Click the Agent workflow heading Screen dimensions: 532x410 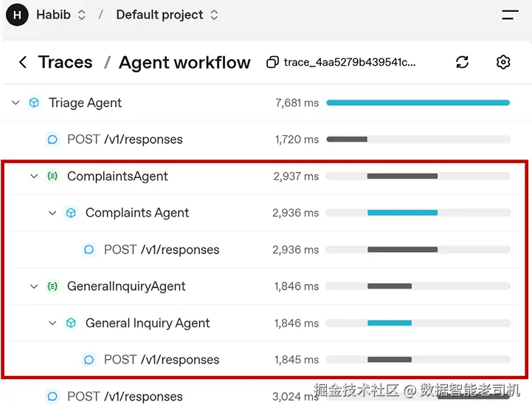coord(184,63)
